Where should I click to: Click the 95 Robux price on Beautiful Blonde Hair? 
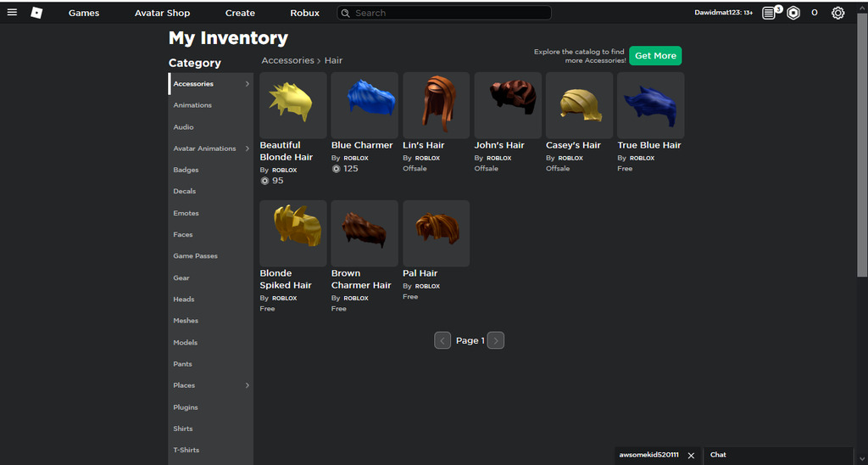coord(272,181)
